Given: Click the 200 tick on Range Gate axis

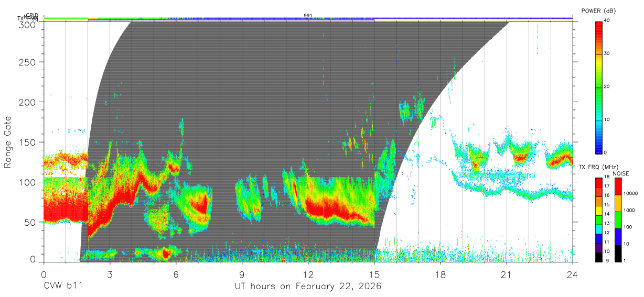Looking at the screenshot, I should 28,102.
